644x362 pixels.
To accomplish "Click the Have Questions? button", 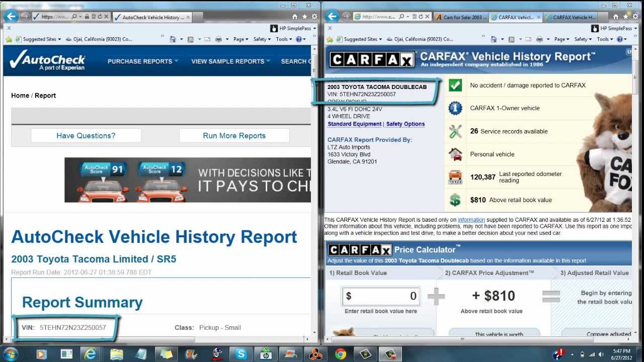I will coord(86,136).
